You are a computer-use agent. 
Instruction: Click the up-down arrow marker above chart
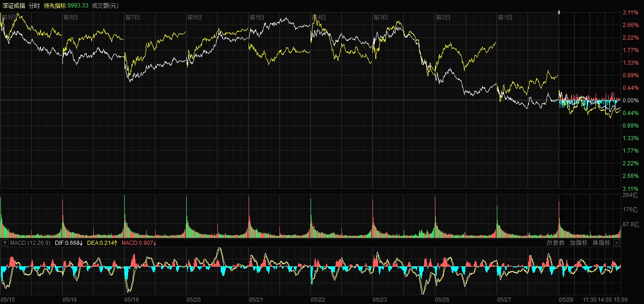(559, 13)
